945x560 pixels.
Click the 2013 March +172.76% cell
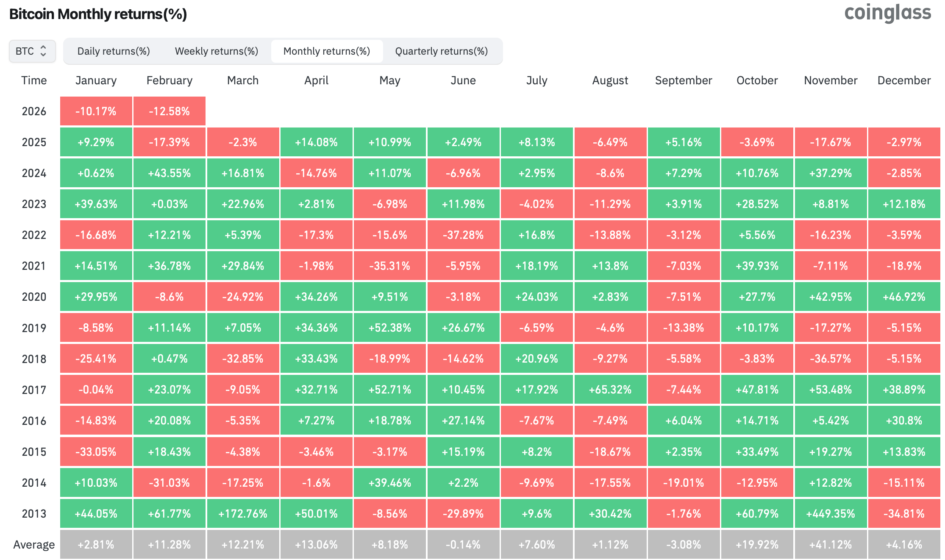click(x=242, y=514)
